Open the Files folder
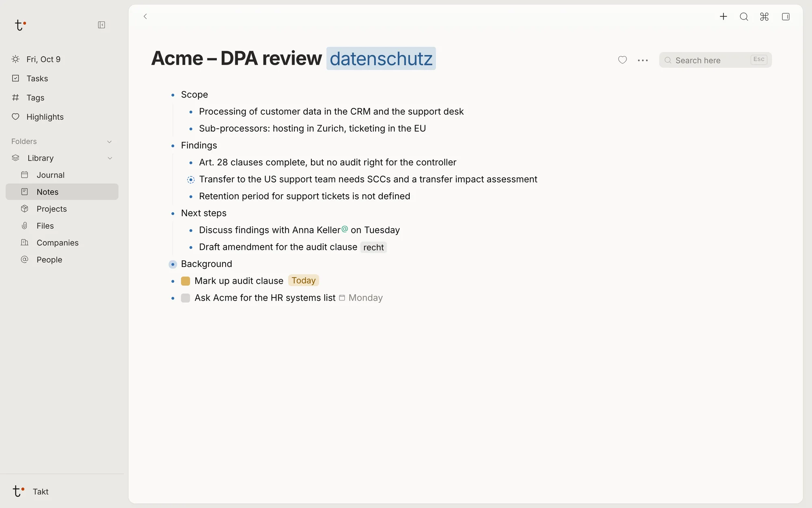Screen dimensions: 812x508 [62, 226]
